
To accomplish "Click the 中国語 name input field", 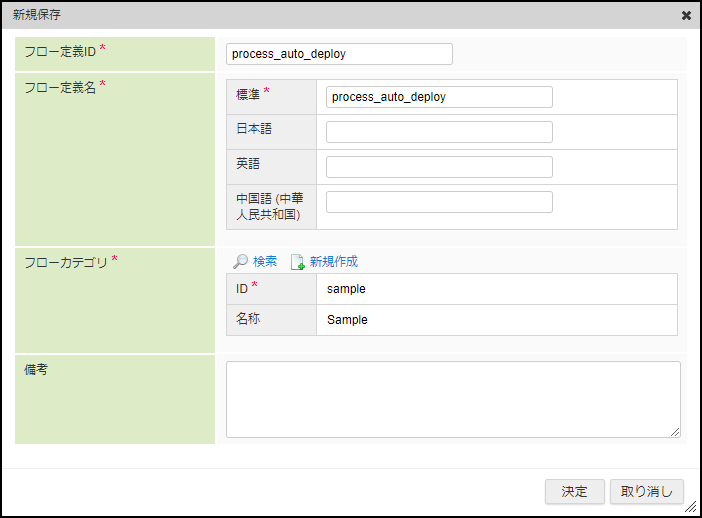I will click(439, 202).
